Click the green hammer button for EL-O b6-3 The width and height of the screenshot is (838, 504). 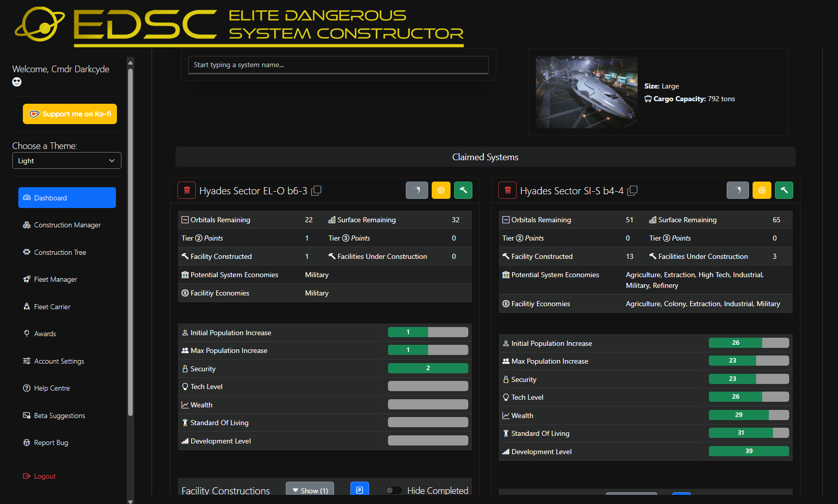(463, 190)
